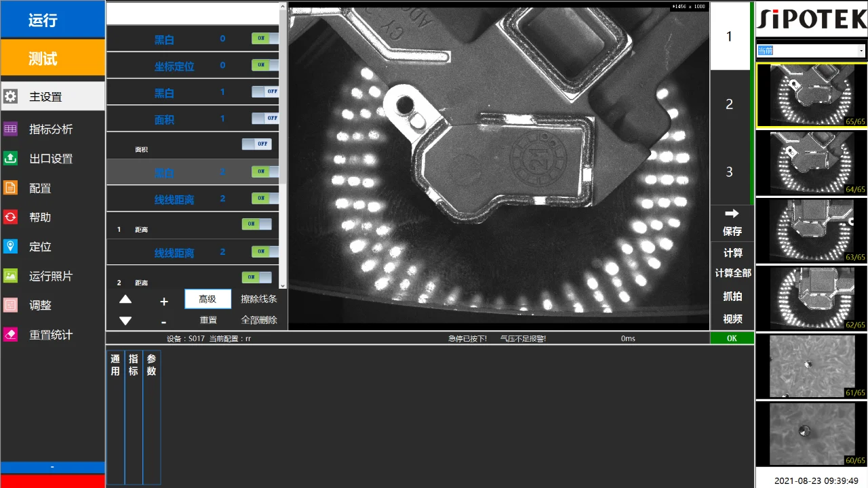Switch to 运行 mode
Screen dimensions: 868x488
[53, 20]
